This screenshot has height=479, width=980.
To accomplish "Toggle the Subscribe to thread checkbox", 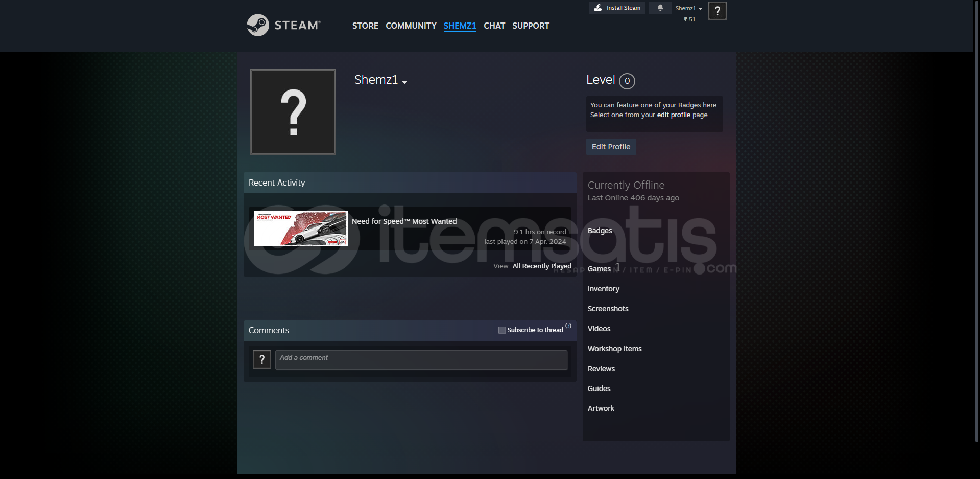I will [501, 330].
